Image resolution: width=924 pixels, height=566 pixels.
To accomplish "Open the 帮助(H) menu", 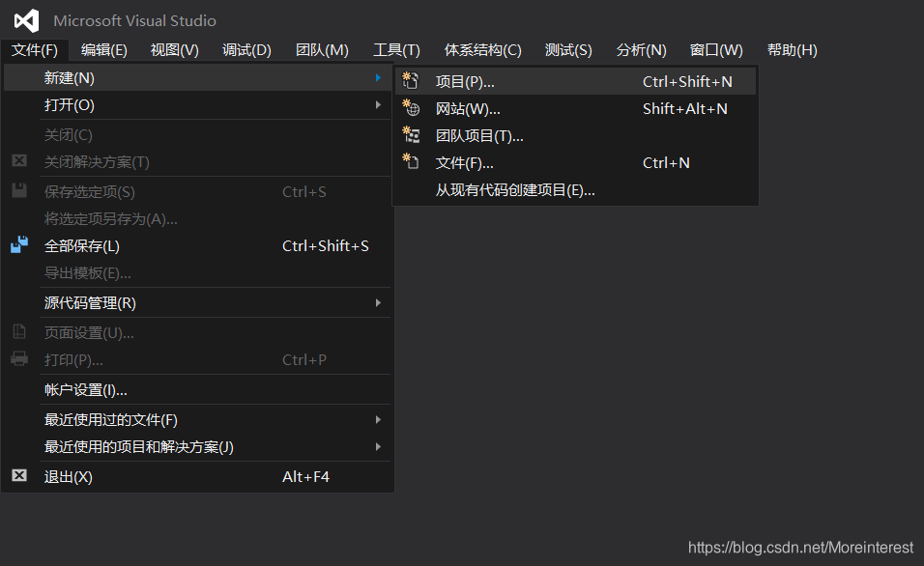I will (x=792, y=50).
